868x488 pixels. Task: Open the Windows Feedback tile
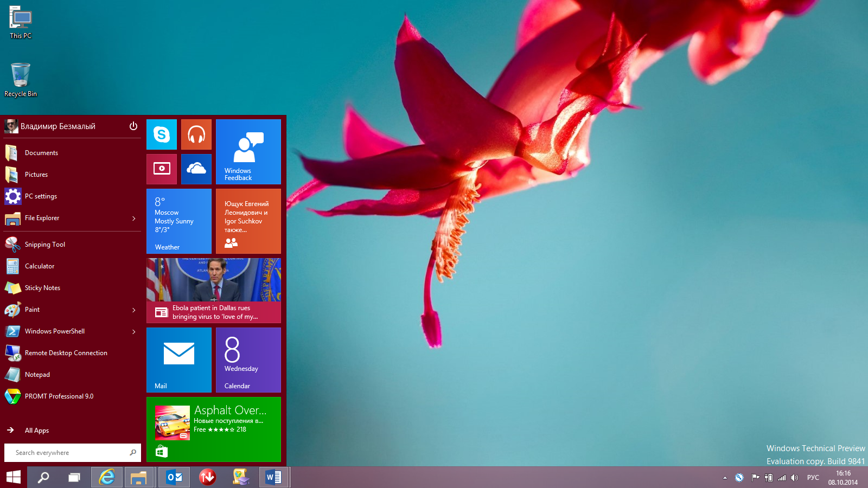[248, 152]
